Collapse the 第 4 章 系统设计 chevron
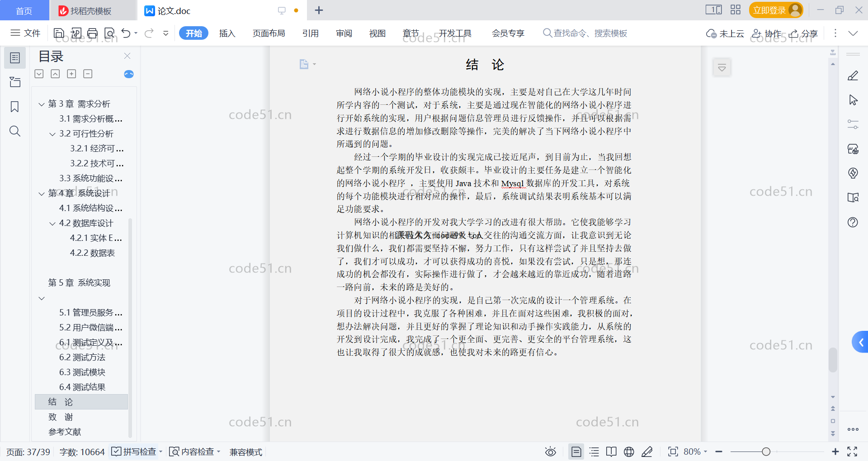This screenshot has width=868, height=461. click(42, 193)
